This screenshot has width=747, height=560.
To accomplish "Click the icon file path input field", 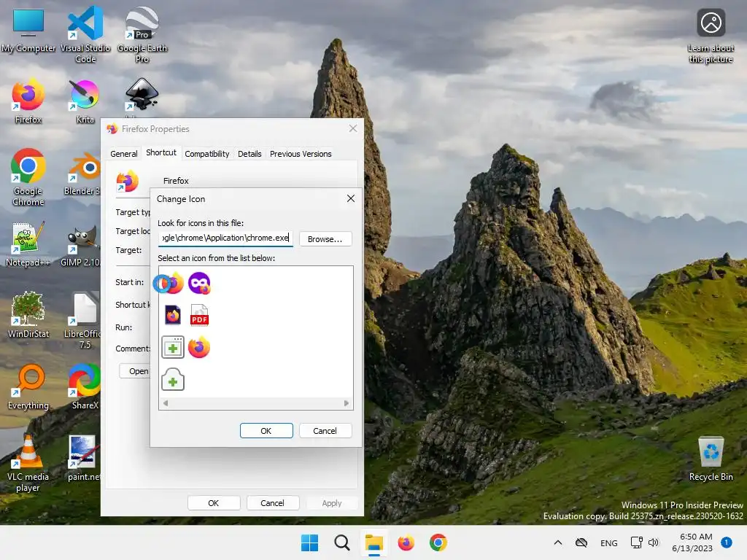I will tap(225, 238).
